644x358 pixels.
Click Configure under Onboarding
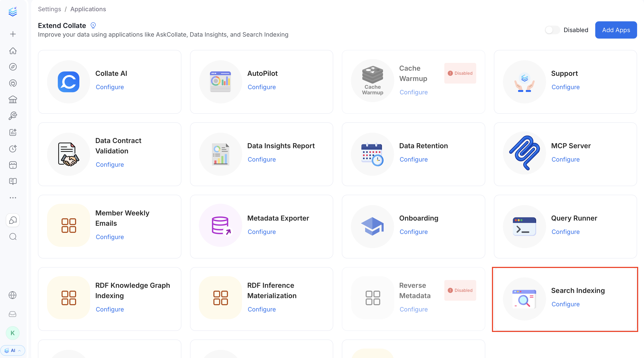point(413,232)
